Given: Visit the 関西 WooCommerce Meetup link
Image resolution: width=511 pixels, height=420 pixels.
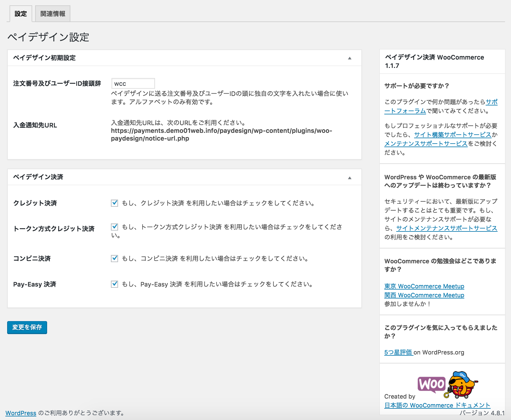Looking at the screenshot, I should click(x=424, y=295).
